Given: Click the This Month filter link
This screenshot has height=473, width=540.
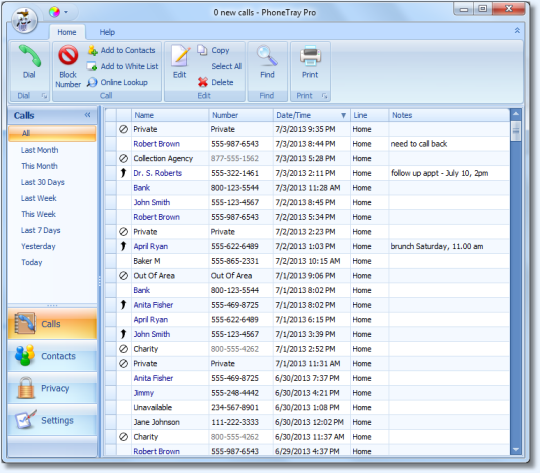Looking at the screenshot, I should pyautogui.click(x=39, y=166).
